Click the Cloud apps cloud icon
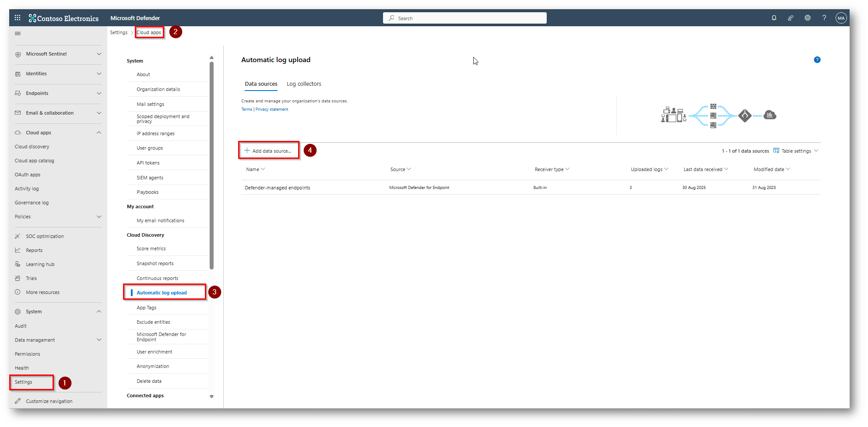 click(x=18, y=133)
